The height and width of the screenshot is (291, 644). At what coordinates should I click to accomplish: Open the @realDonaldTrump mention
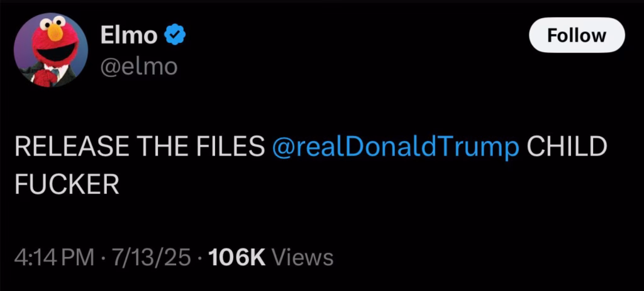(396, 147)
